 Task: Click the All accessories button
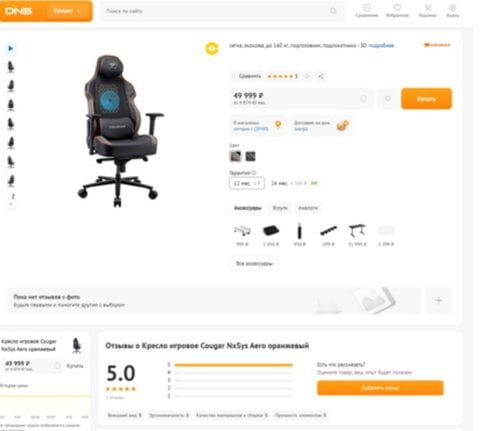254,263
